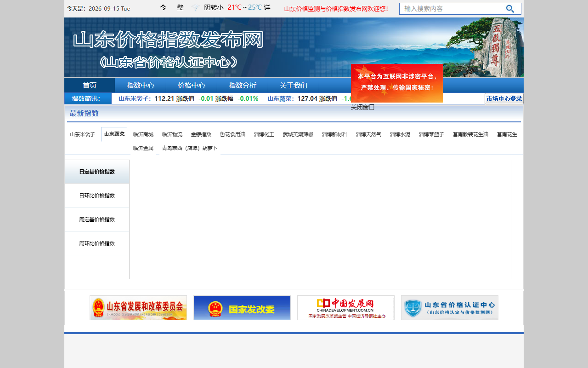
Task: Select the 山东蔬菜 index tab
Action: point(114,134)
